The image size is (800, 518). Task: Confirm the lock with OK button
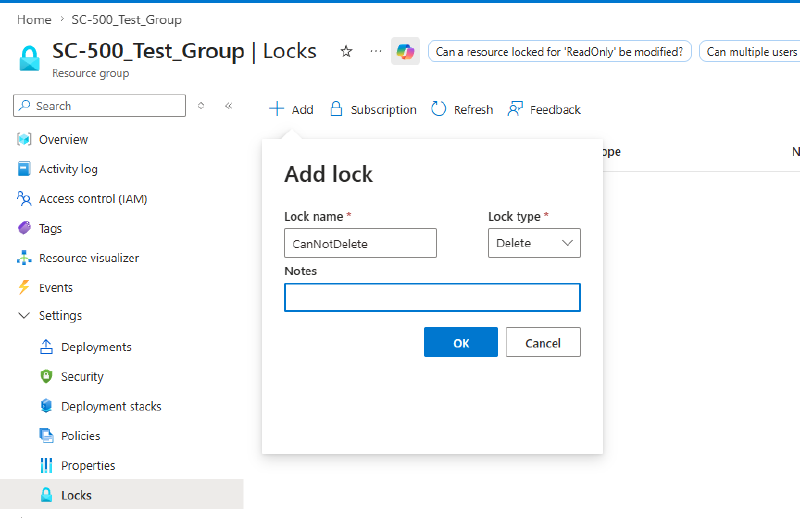[x=461, y=342]
